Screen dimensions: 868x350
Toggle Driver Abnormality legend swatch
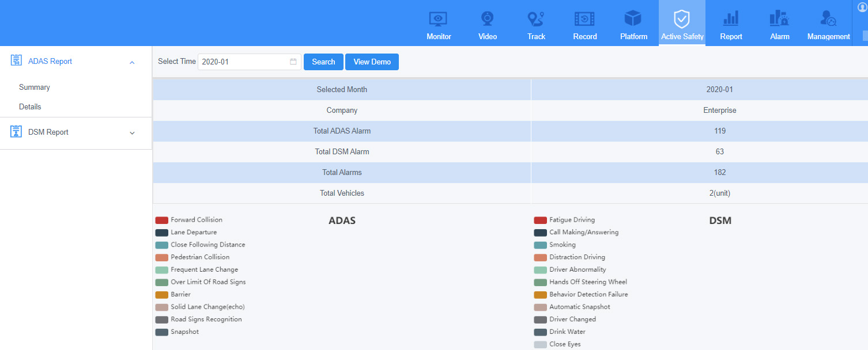pyautogui.click(x=540, y=269)
